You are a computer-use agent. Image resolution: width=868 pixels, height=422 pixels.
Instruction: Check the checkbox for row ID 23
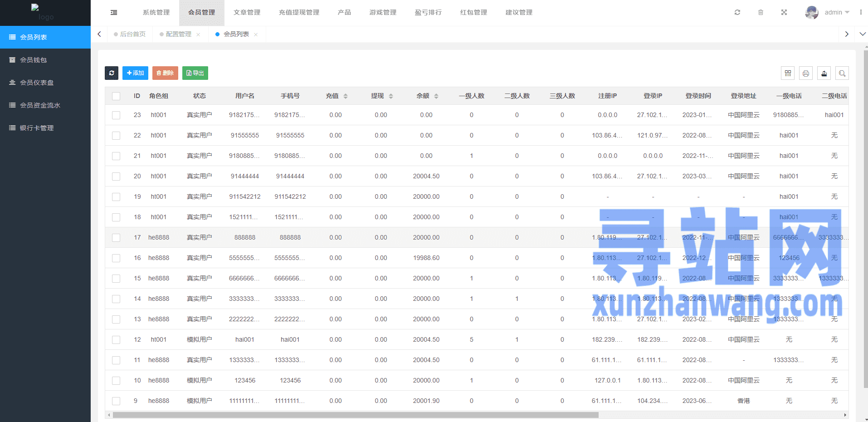click(x=116, y=115)
